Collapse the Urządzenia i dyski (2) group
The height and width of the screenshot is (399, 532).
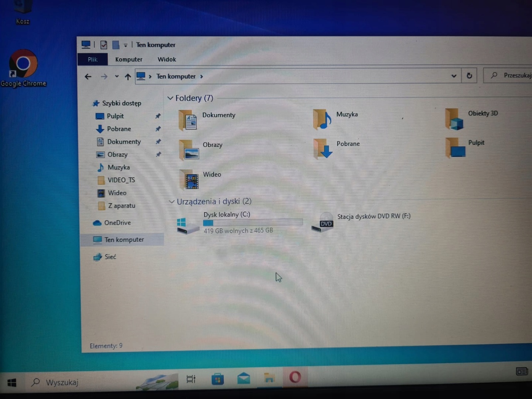pyautogui.click(x=171, y=202)
